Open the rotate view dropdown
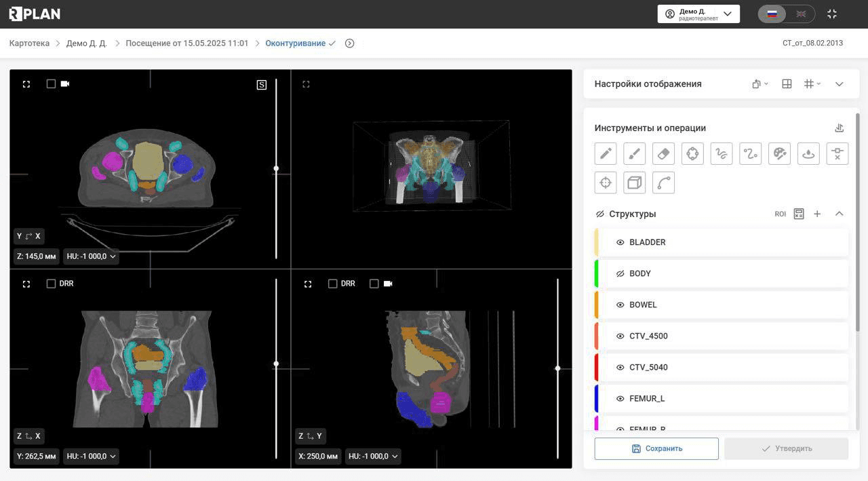The height and width of the screenshot is (481, 868). click(760, 84)
